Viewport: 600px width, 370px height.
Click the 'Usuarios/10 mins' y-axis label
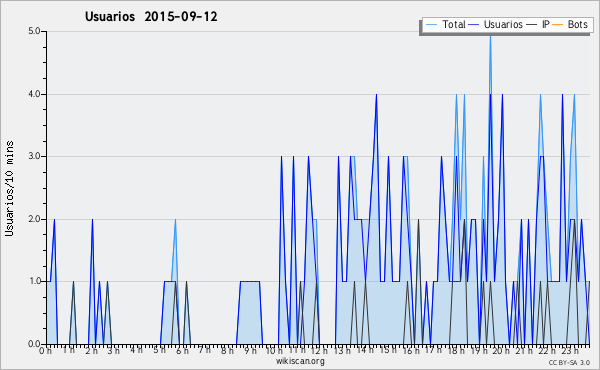pos(9,188)
